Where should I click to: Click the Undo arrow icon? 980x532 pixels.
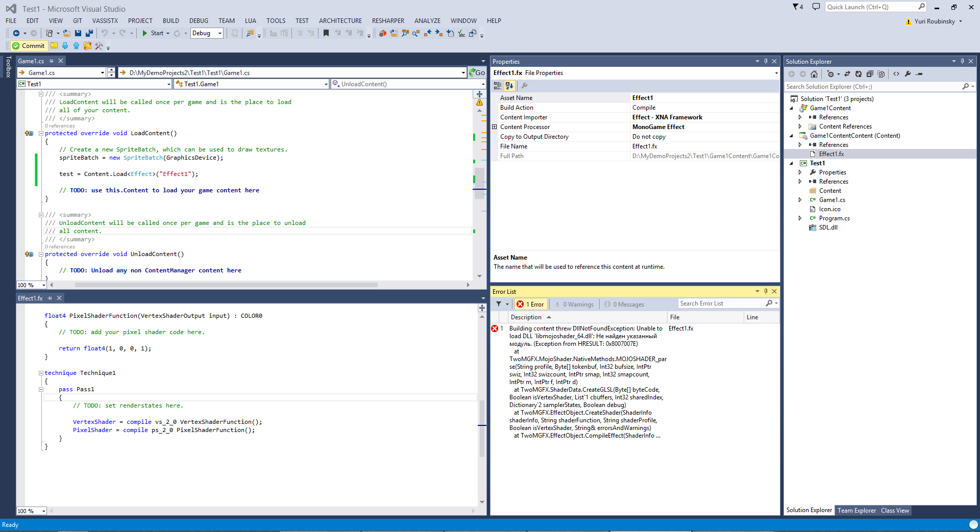(104, 33)
